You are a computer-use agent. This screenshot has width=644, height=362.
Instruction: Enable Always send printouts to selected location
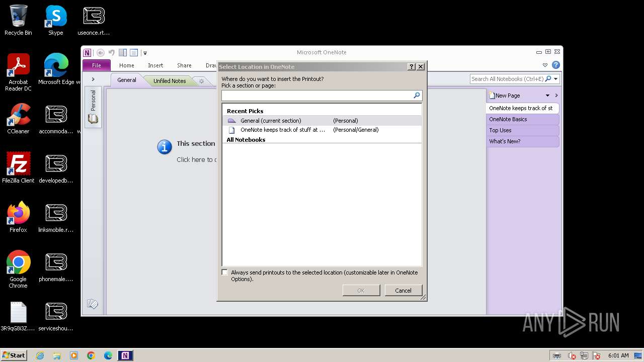click(x=225, y=273)
